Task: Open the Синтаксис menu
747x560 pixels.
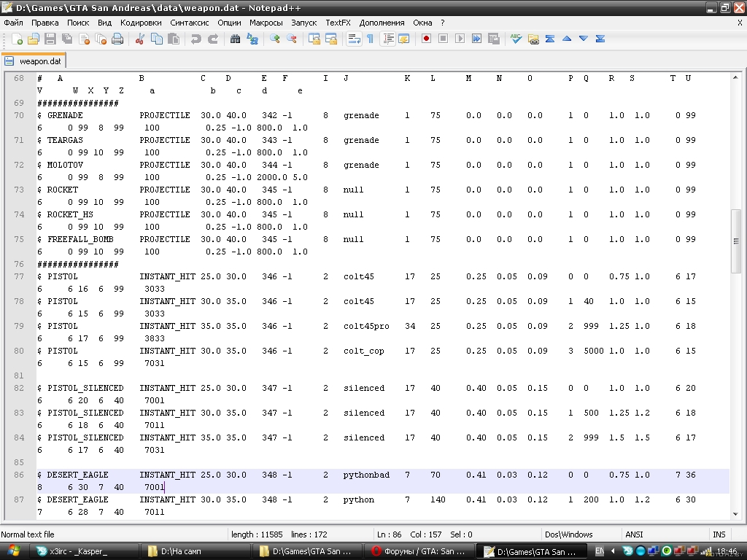Action: point(189,23)
